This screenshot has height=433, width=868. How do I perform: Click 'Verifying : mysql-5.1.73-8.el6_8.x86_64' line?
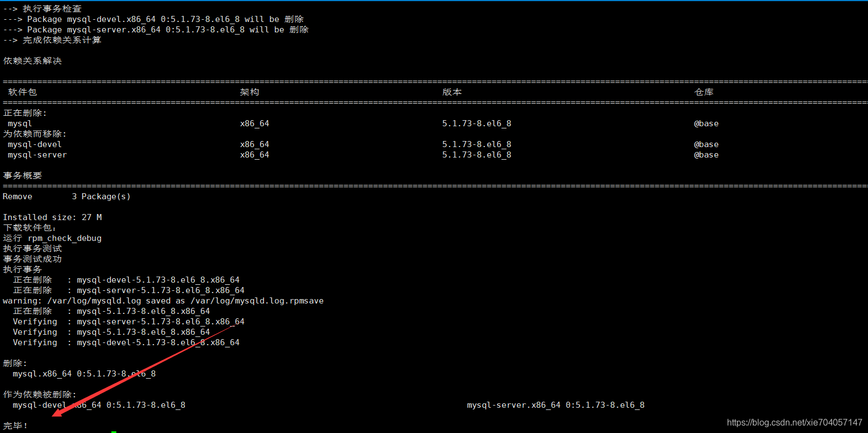[x=111, y=332]
